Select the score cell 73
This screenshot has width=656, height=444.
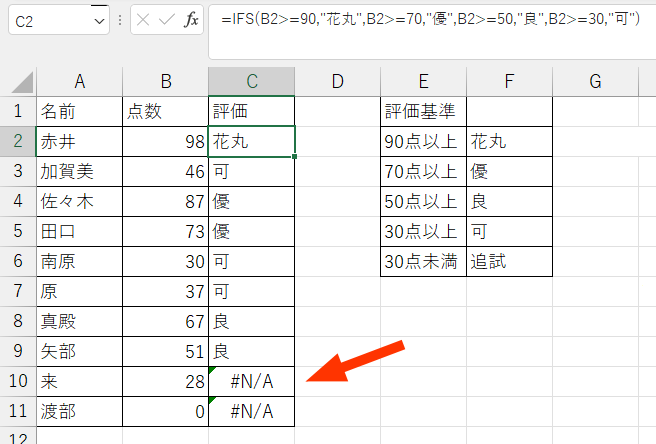(166, 231)
